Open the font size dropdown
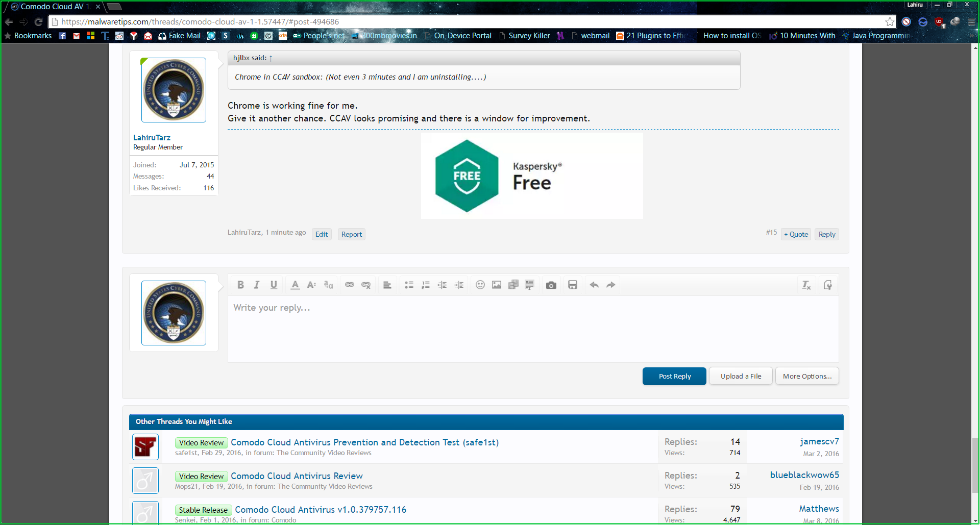The width and height of the screenshot is (980, 525). point(311,285)
